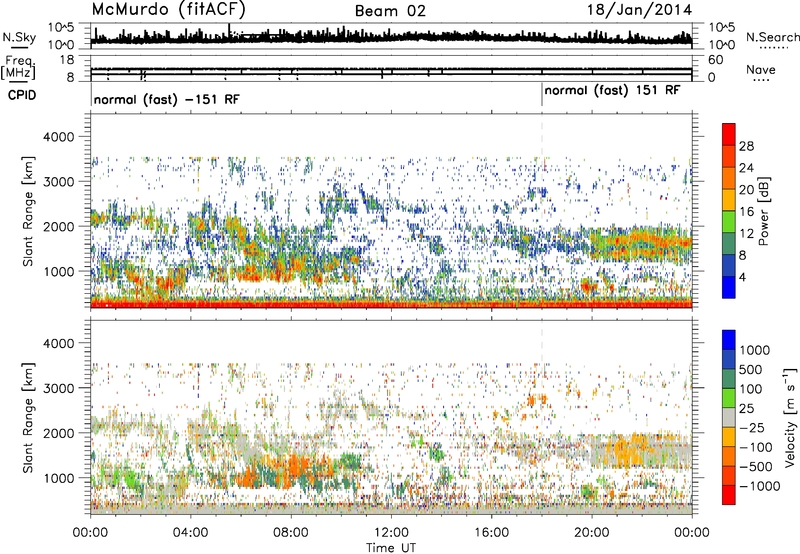Click the "08:00" time tick label

point(291,532)
